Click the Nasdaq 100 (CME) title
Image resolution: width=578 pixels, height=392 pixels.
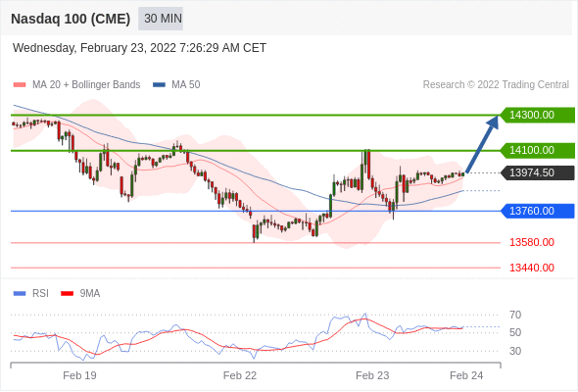71,19
